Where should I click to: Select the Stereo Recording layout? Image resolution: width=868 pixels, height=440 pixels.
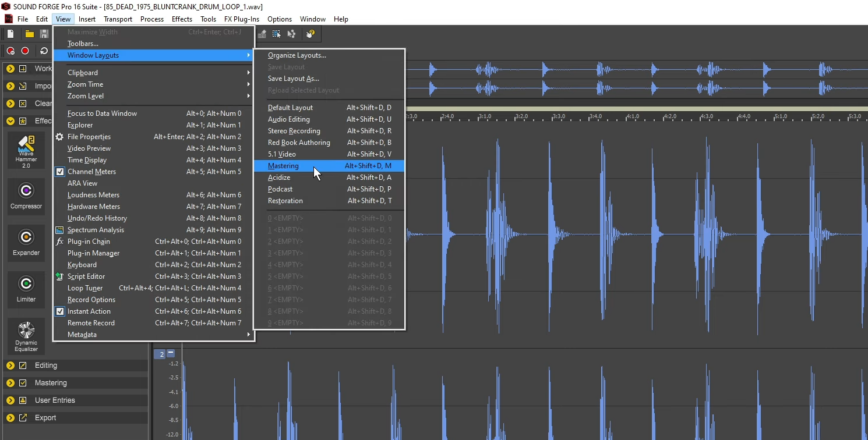pos(329,131)
